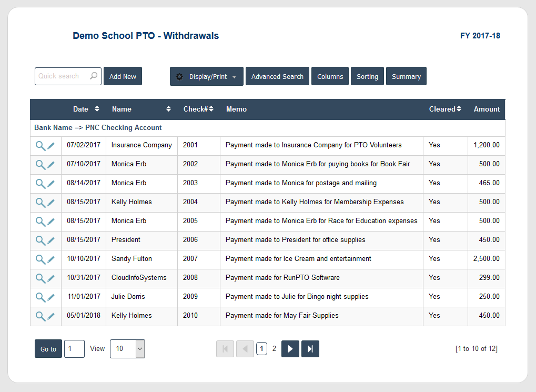This screenshot has height=392, width=536.
Task: Click the search magnifier inside Quick search
Action: [x=93, y=76]
